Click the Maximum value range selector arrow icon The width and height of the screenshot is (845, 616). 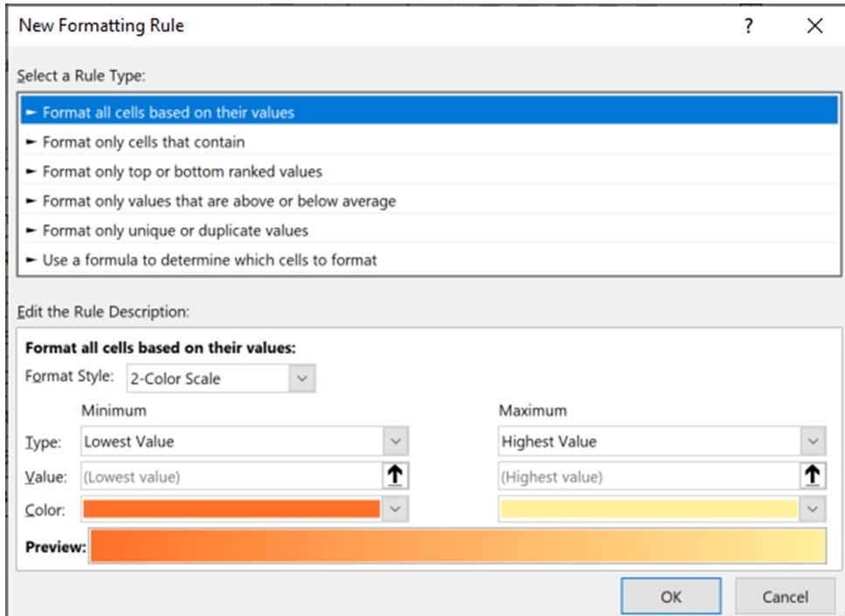click(813, 476)
